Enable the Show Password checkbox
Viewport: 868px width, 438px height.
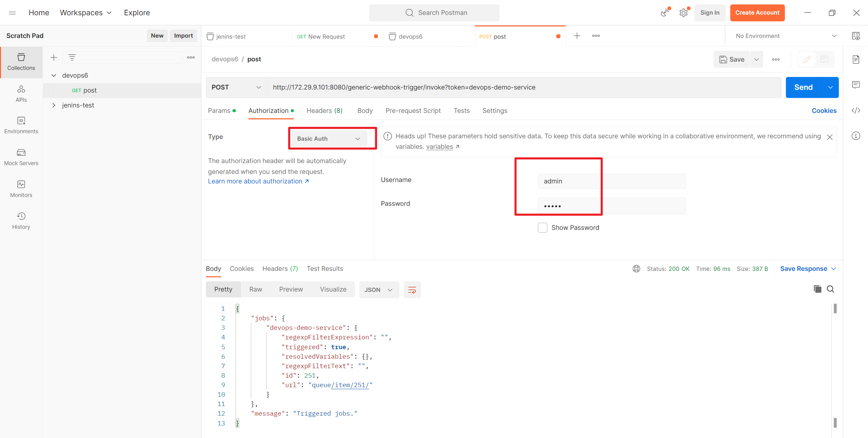point(542,227)
